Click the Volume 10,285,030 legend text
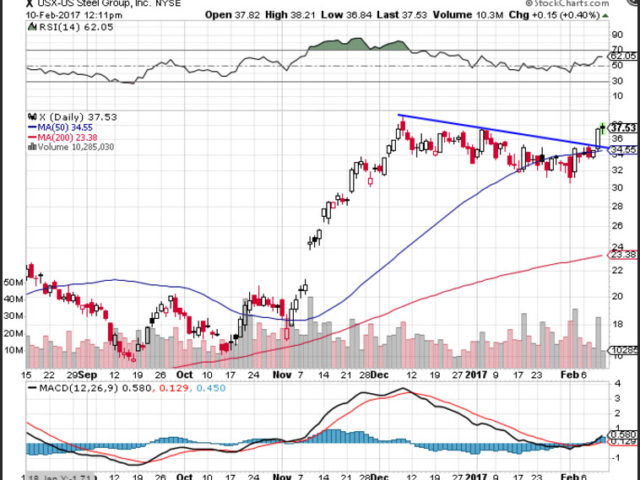The width and height of the screenshot is (640, 480). [x=76, y=147]
